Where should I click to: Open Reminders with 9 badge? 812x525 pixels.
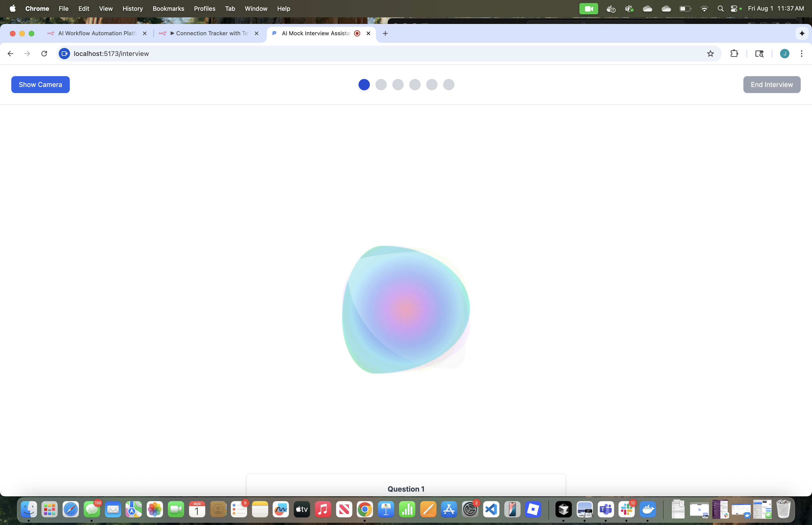[239, 509]
